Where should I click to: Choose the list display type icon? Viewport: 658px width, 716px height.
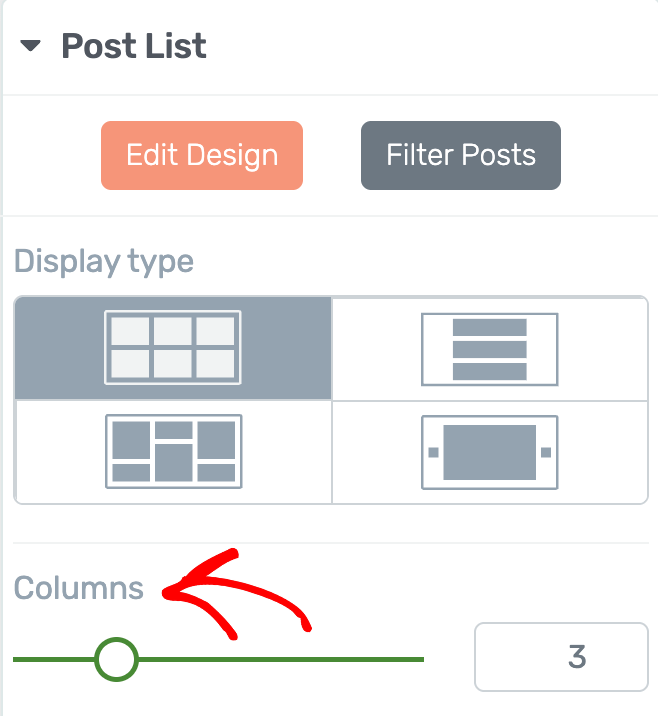pos(490,349)
